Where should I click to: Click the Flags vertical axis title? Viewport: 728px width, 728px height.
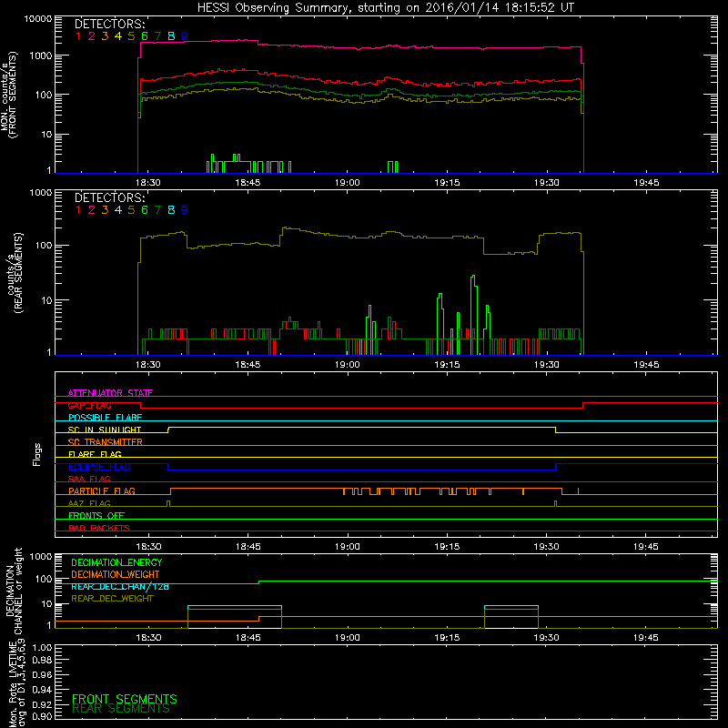tap(36, 454)
